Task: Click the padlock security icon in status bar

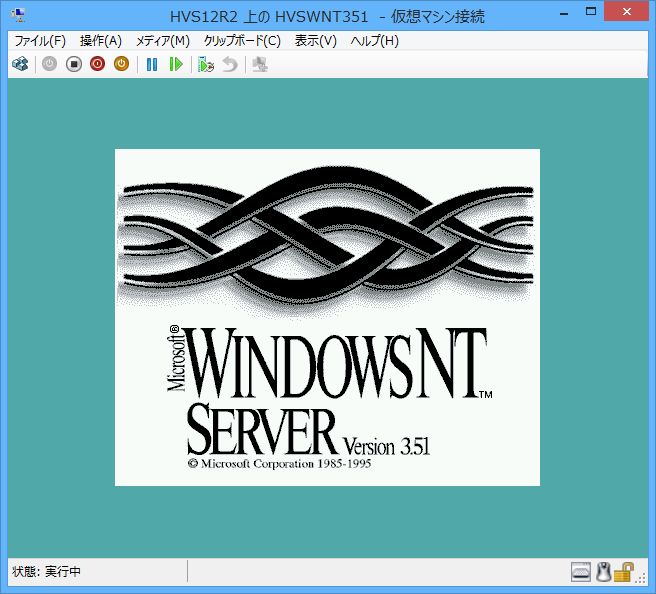Action: [x=625, y=572]
